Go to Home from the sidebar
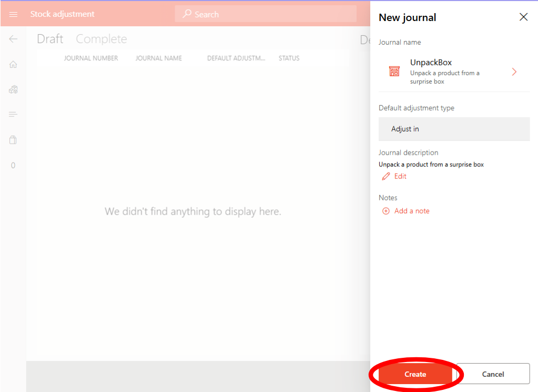This screenshot has height=392, width=538. 14,64
